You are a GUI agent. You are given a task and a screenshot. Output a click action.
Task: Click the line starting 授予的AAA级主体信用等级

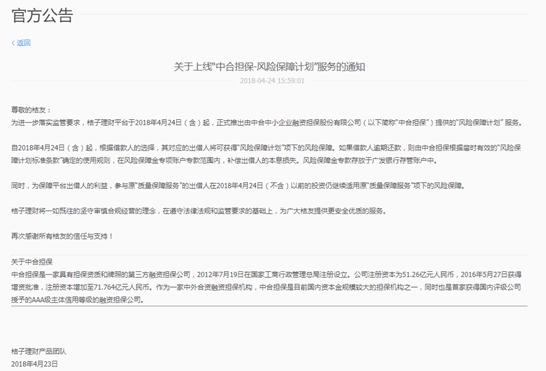pyautogui.click(x=78, y=300)
